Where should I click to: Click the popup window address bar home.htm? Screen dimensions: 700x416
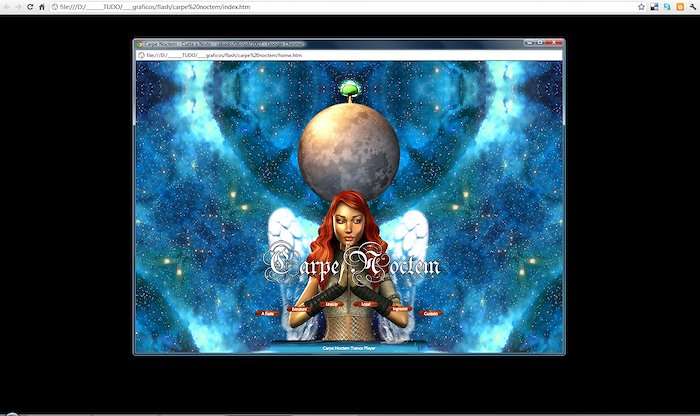tap(349, 55)
